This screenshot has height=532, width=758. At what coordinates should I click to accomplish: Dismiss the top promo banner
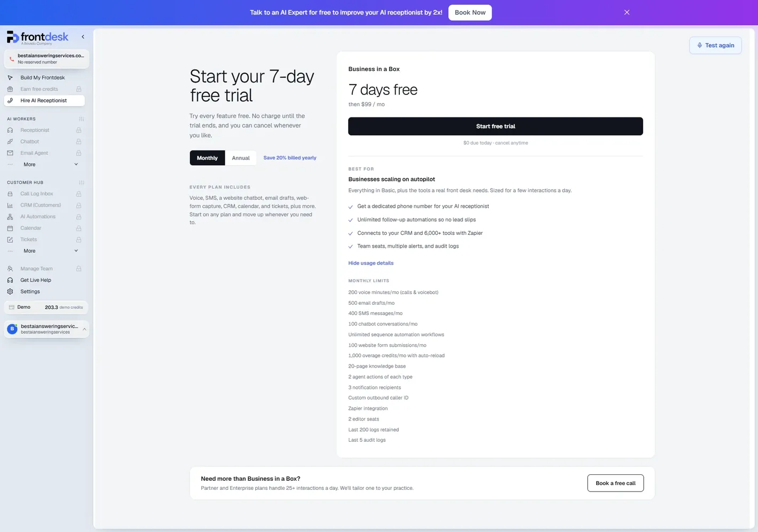[627, 12]
